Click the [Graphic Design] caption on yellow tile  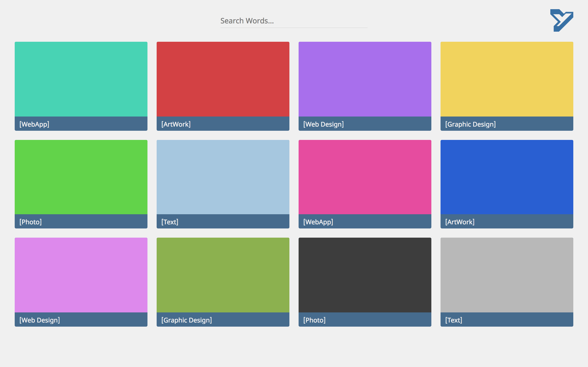coord(470,124)
